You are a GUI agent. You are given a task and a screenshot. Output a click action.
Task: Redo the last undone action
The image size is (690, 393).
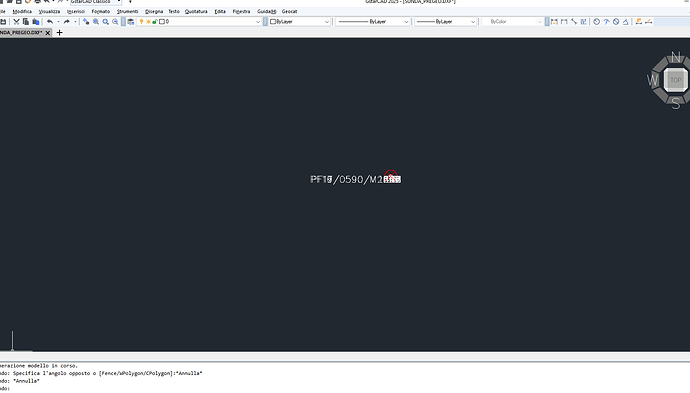pyautogui.click(x=66, y=22)
